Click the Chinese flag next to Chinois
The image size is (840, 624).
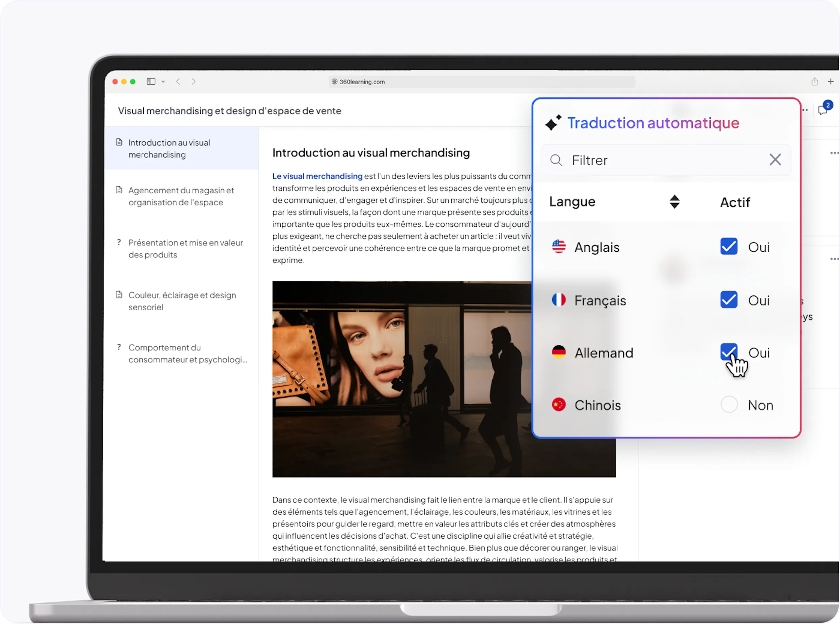pos(559,404)
